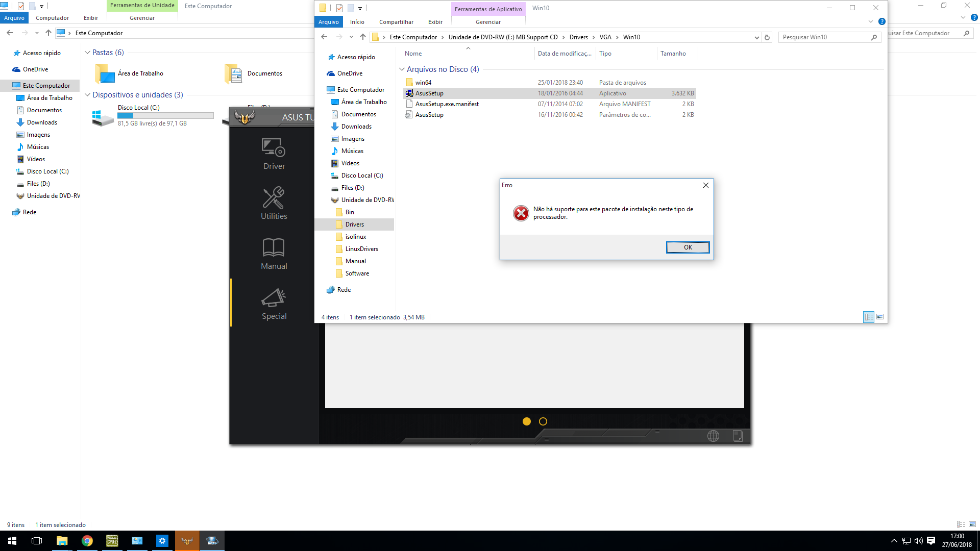Close the Erro dialog with X
Viewport: 980px width, 551px height.
(x=705, y=185)
